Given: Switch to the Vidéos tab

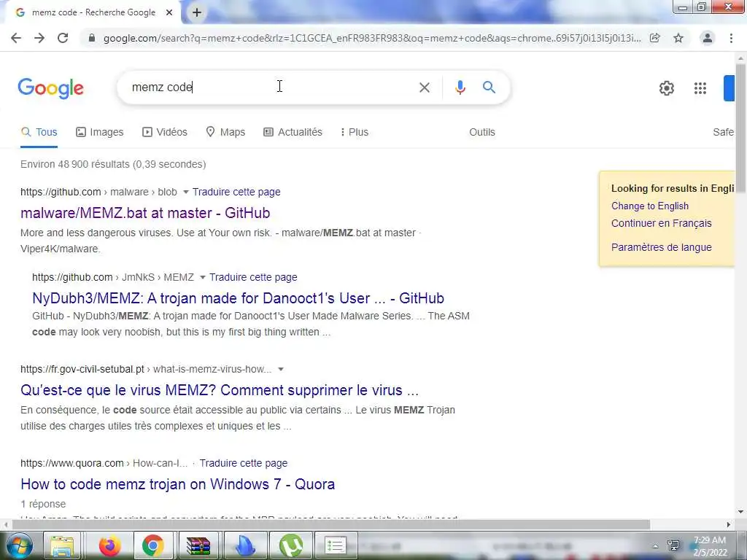Looking at the screenshot, I should point(165,133).
